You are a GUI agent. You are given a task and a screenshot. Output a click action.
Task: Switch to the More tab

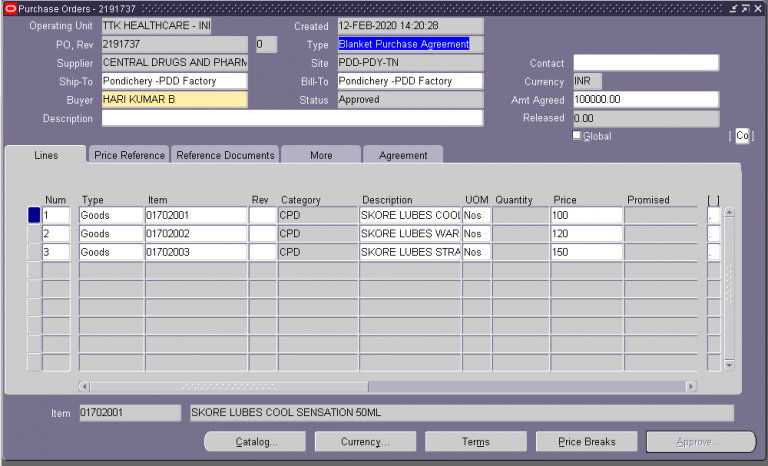click(321, 155)
